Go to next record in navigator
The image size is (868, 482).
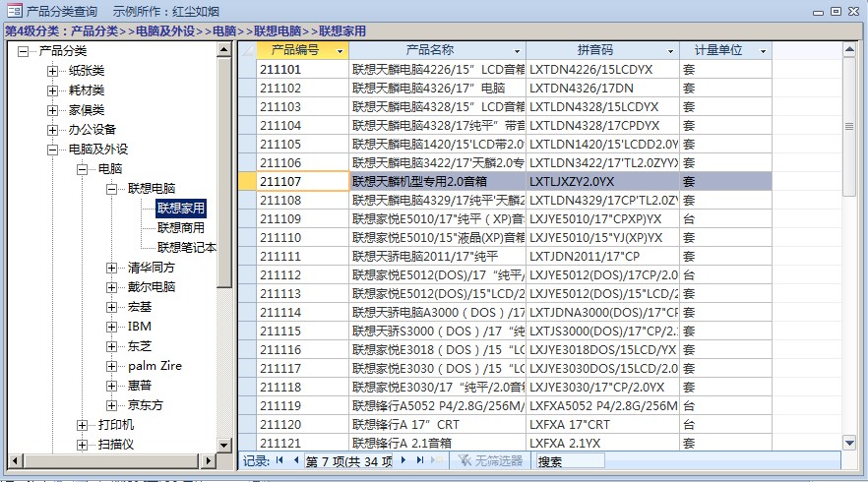(403, 459)
